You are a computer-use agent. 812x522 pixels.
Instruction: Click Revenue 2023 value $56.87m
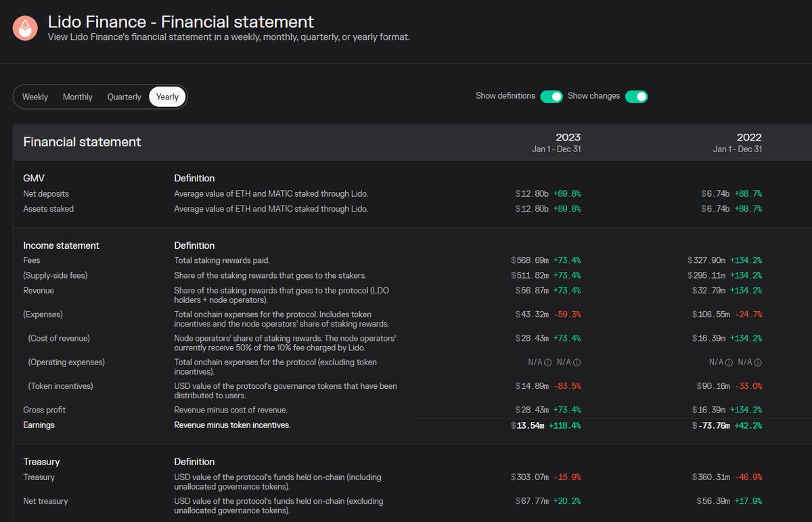pos(532,291)
